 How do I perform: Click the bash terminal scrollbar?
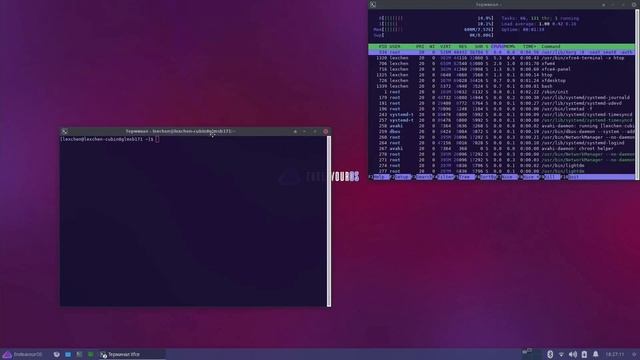[x=329, y=221]
